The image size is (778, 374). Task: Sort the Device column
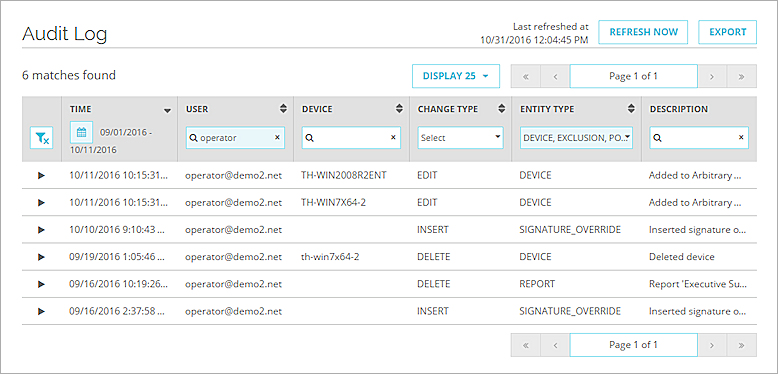[x=399, y=109]
